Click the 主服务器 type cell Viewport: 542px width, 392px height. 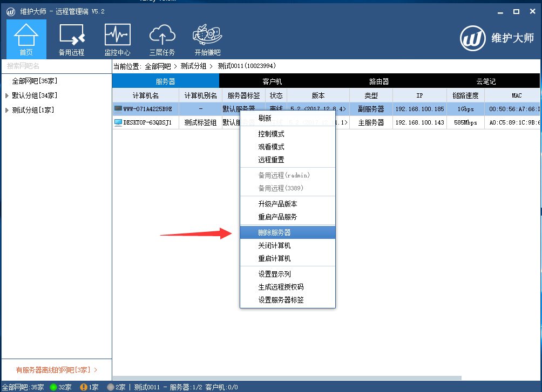[x=371, y=122]
